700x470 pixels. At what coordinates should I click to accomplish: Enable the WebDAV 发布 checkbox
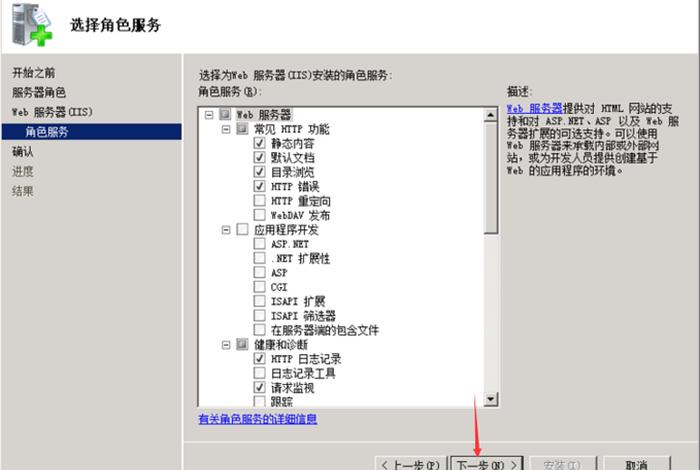tap(259, 215)
